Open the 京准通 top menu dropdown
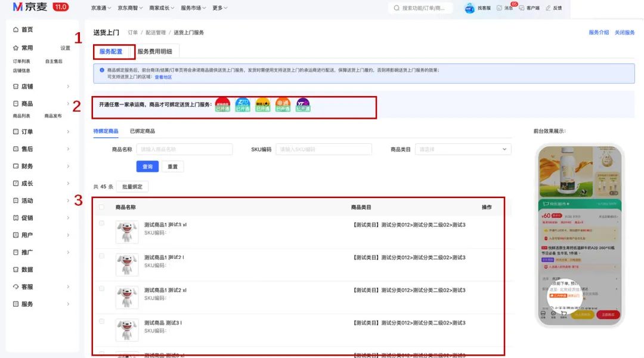This screenshot has height=358, width=644. pos(101,8)
